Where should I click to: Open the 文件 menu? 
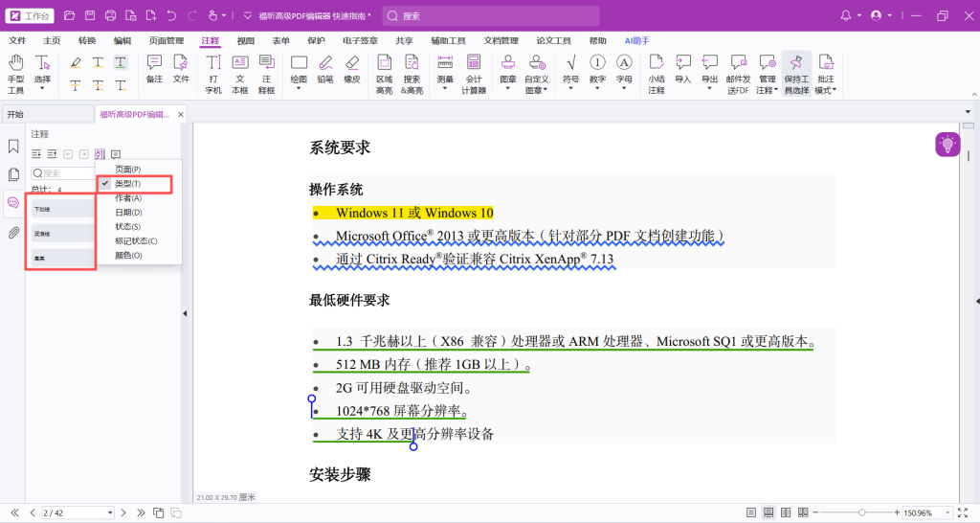tap(17, 40)
